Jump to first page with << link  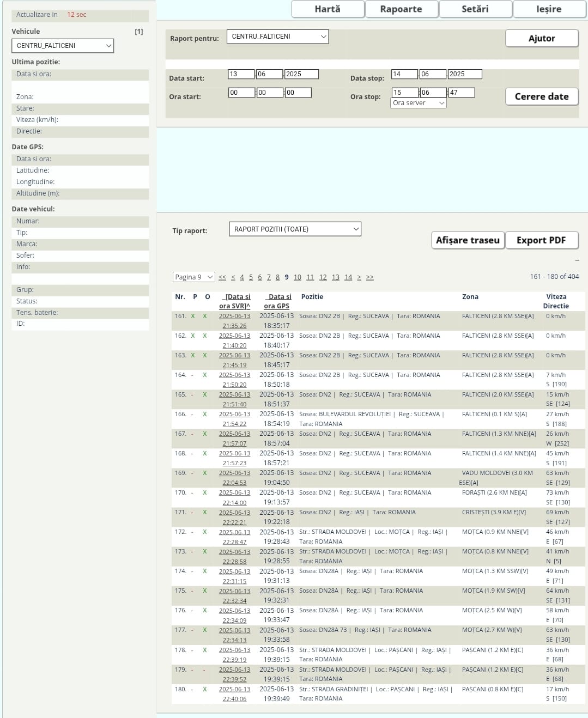click(222, 277)
